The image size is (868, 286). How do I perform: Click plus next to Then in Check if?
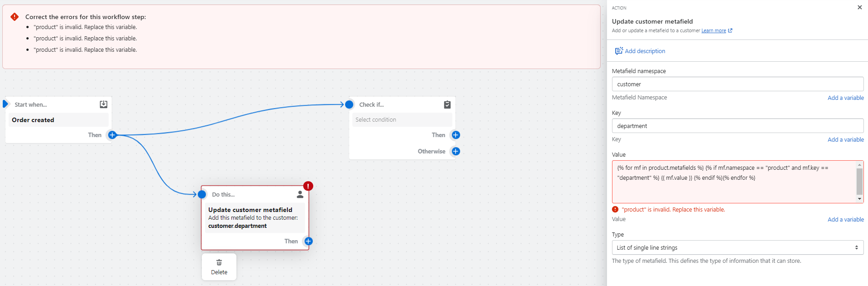pos(456,135)
